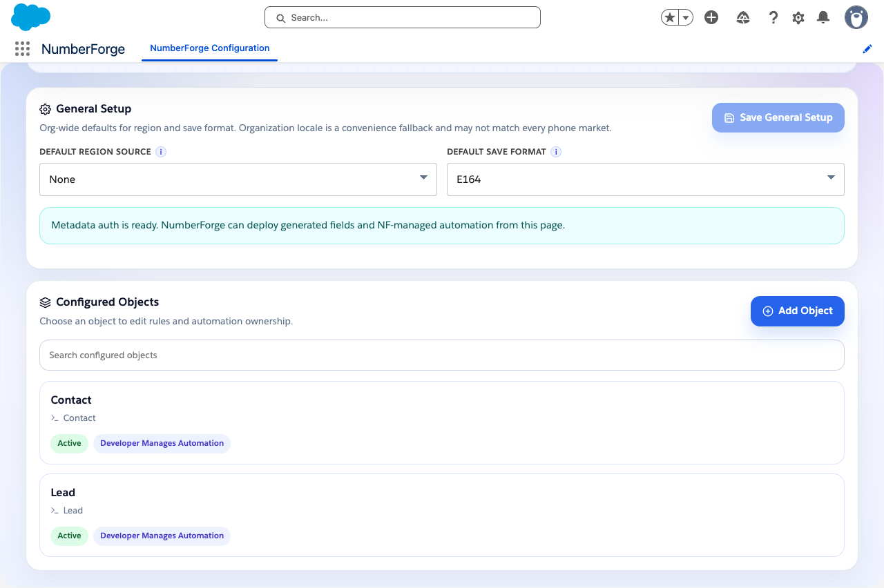Open the Global Actions plus icon

pyautogui.click(x=711, y=17)
